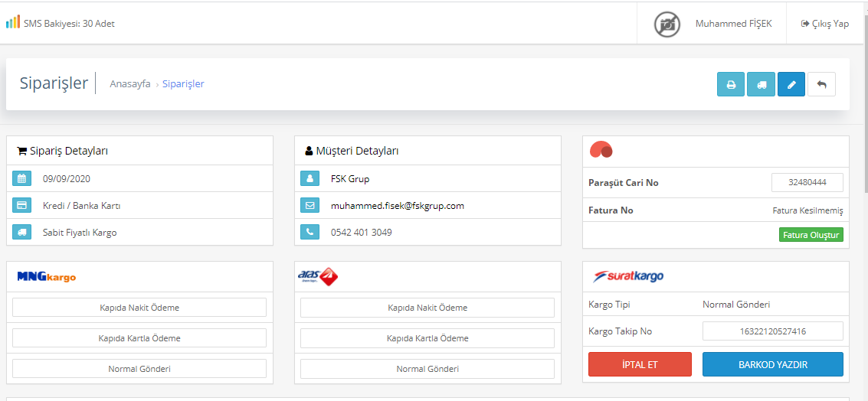Click the email muhammed.fisek@fskgrup.com
Screen dimensions: 868x401
(398, 206)
